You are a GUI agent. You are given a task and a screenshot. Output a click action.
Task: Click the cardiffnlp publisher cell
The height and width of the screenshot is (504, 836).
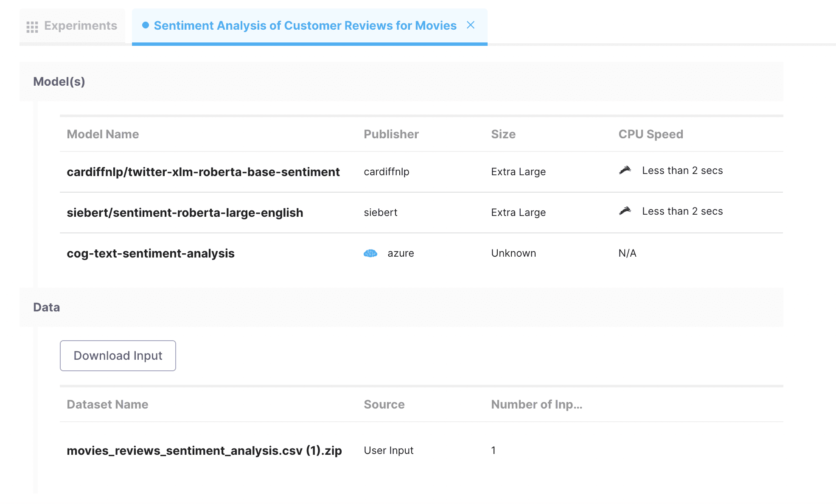click(387, 172)
